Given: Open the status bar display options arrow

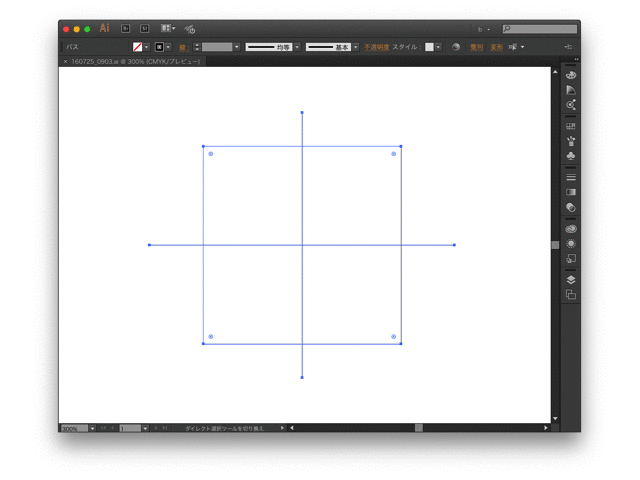Looking at the screenshot, I should click(x=282, y=428).
